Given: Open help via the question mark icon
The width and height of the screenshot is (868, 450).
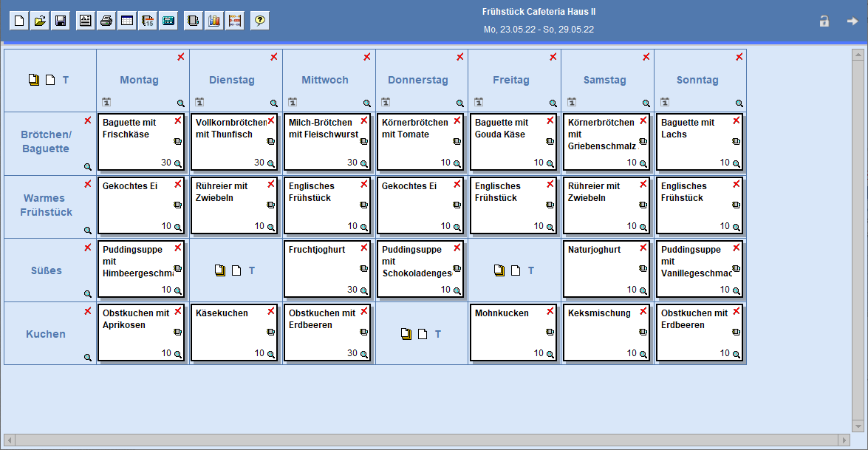Looking at the screenshot, I should (x=259, y=21).
